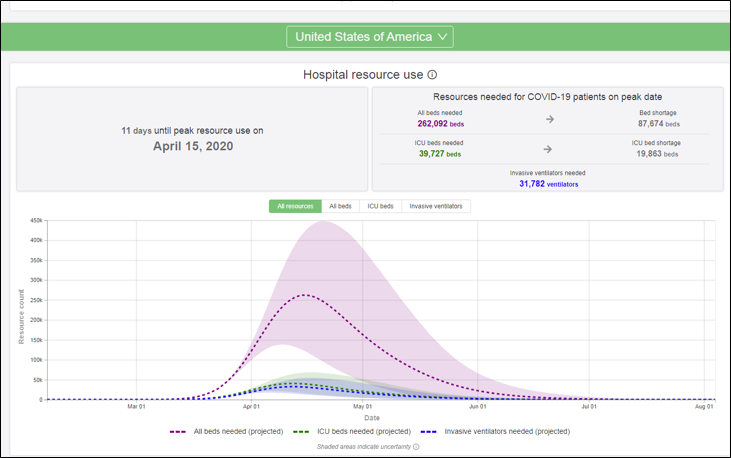Click the arrow icon next to All beds needed

pyautogui.click(x=550, y=119)
